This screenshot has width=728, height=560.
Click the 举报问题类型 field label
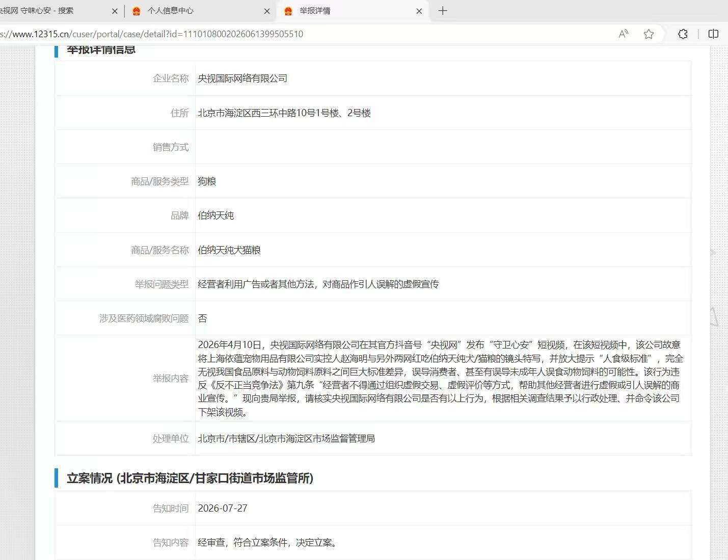(x=162, y=284)
